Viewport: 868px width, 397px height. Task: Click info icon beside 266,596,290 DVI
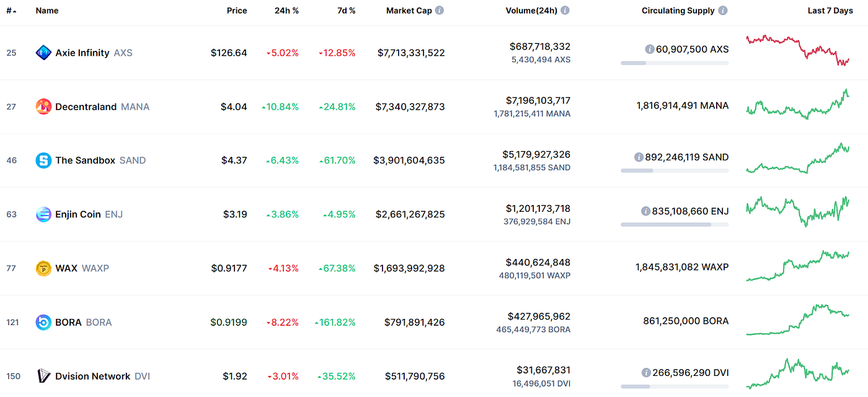(x=646, y=373)
